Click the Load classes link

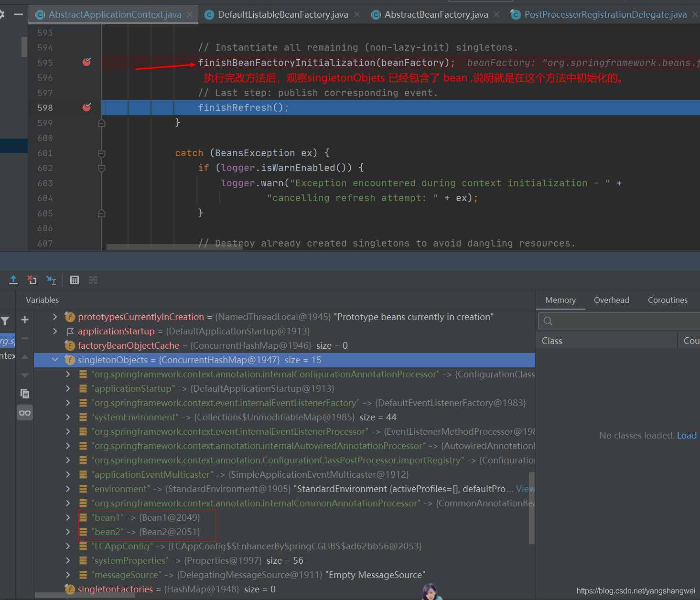pyautogui.click(x=687, y=435)
